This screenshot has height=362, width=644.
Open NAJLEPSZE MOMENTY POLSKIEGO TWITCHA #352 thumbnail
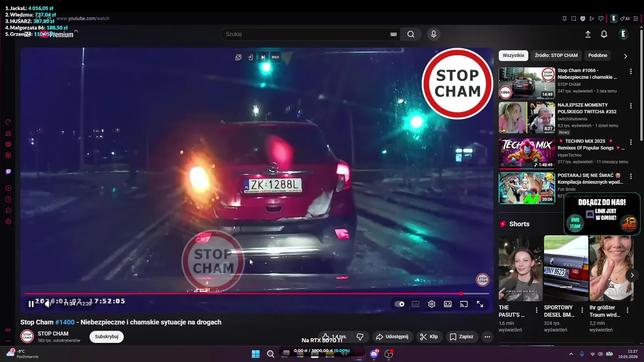(527, 118)
